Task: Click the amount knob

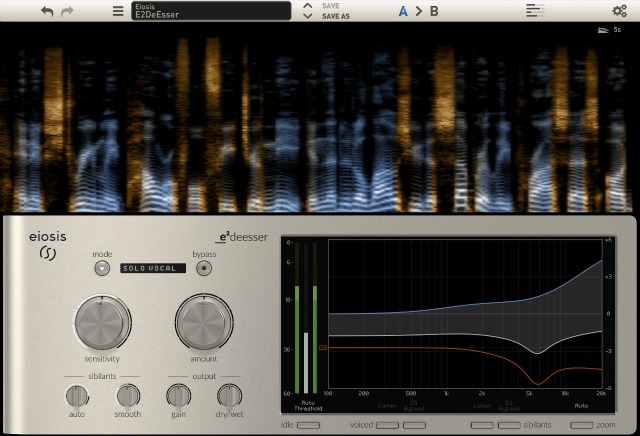Action: coord(204,322)
